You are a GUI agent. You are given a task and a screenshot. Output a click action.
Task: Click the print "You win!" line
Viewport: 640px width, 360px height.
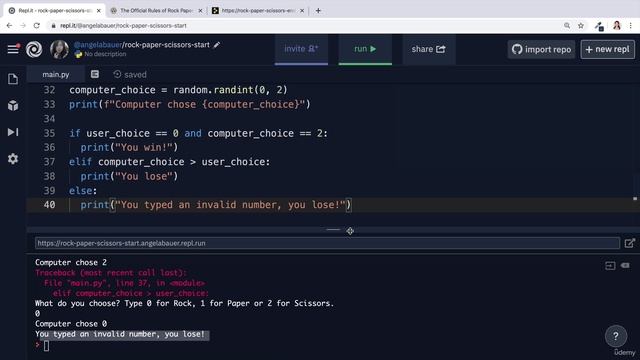coord(129,147)
